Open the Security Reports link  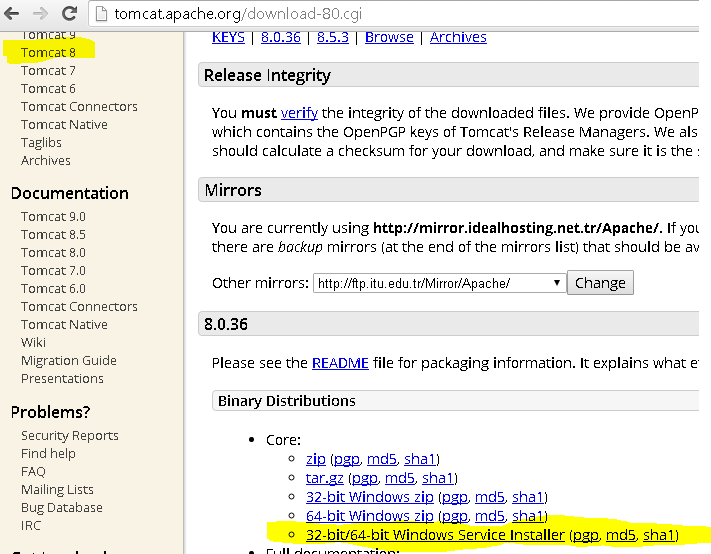pyautogui.click(x=70, y=436)
